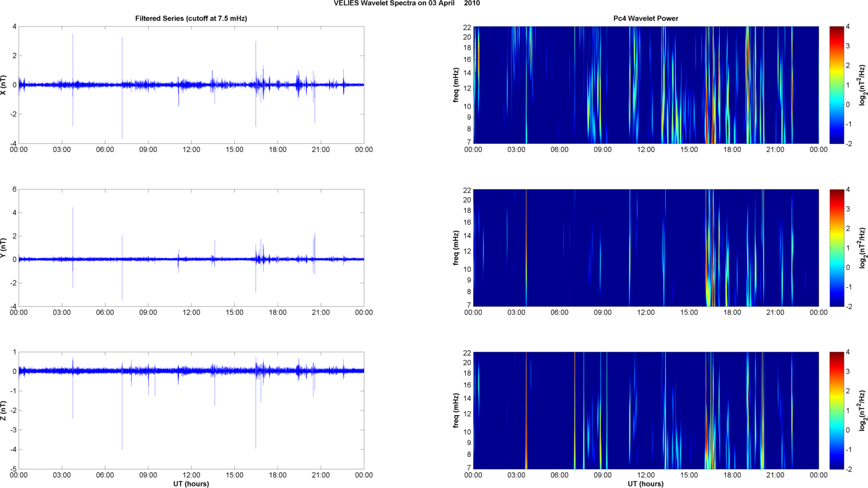Click 'freq (mHz)' label of top wavelet plot
Screen dimensions: 868x488
click(x=456, y=85)
